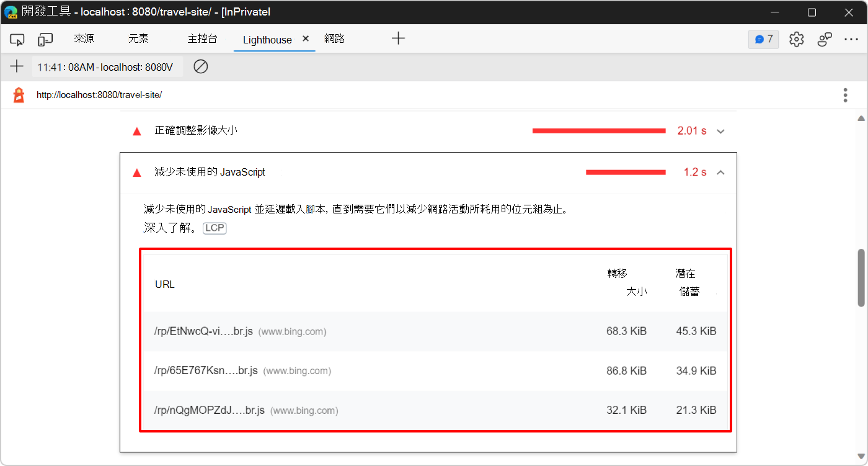The height and width of the screenshot is (466, 868).
Task: Open the 主控台 panel
Action: [x=202, y=38]
